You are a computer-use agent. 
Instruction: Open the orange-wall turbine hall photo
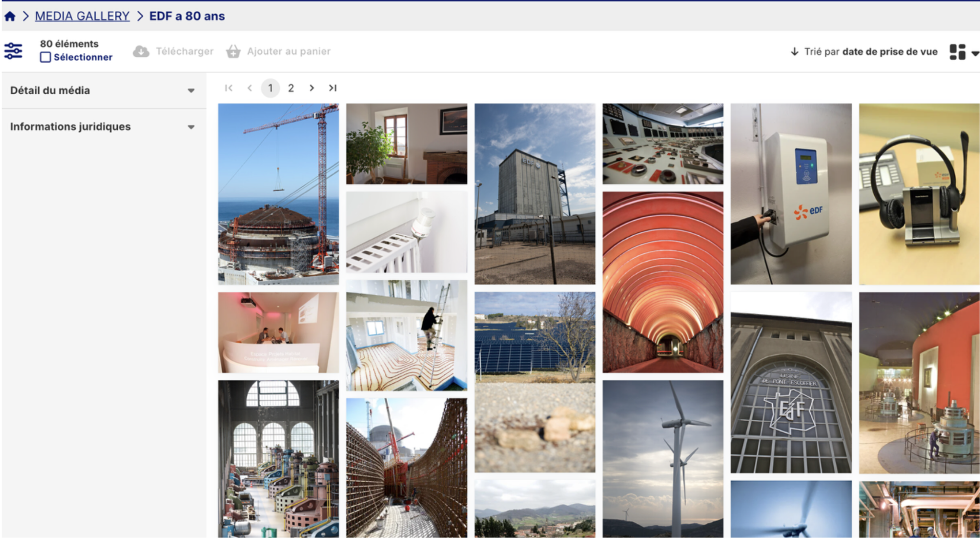[919, 383]
